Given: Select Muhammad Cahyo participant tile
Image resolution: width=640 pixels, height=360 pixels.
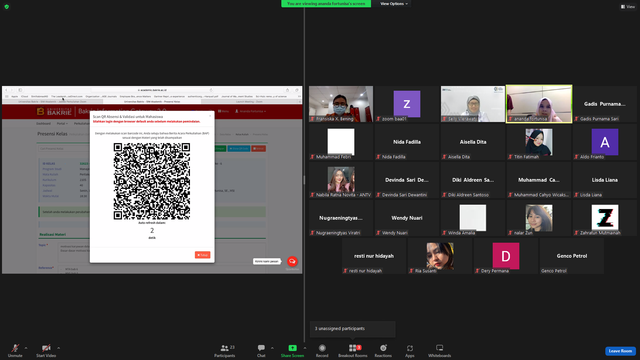Looking at the screenshot, I should tap(539, 180).
